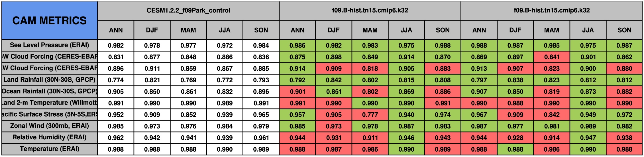The height and width of the screenshot is (157, 644).
Task: Click the Ocean Rainfall (30N-30S, GPCP) row label
Action: tap(49, 91)
